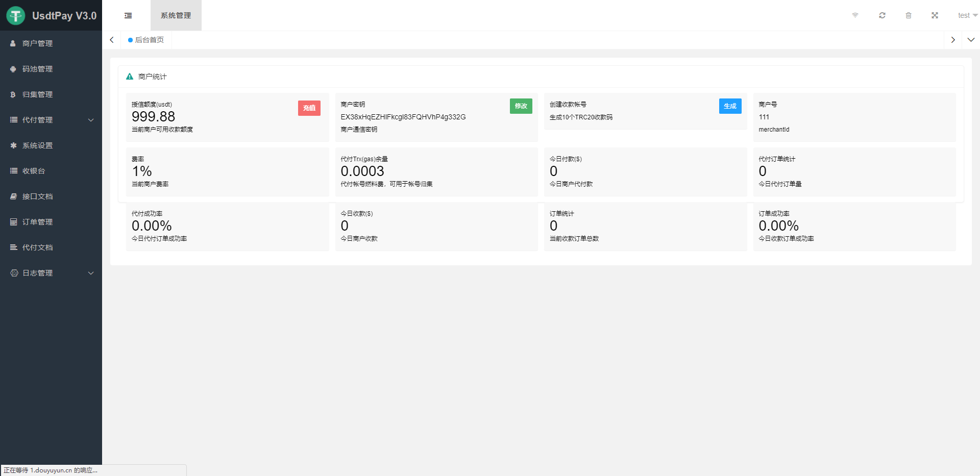Click the blue 生成 button

730,106
